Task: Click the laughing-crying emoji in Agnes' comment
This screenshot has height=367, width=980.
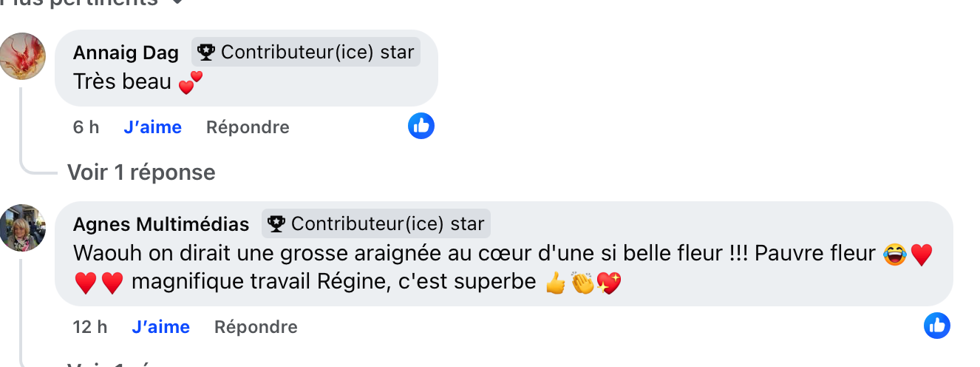Action: [x=894, y=255]
